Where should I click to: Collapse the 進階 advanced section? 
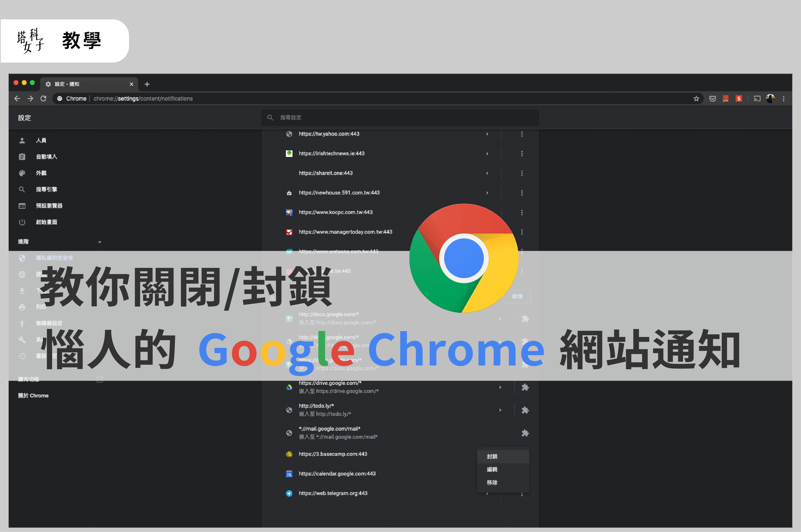tap(99, 242)
